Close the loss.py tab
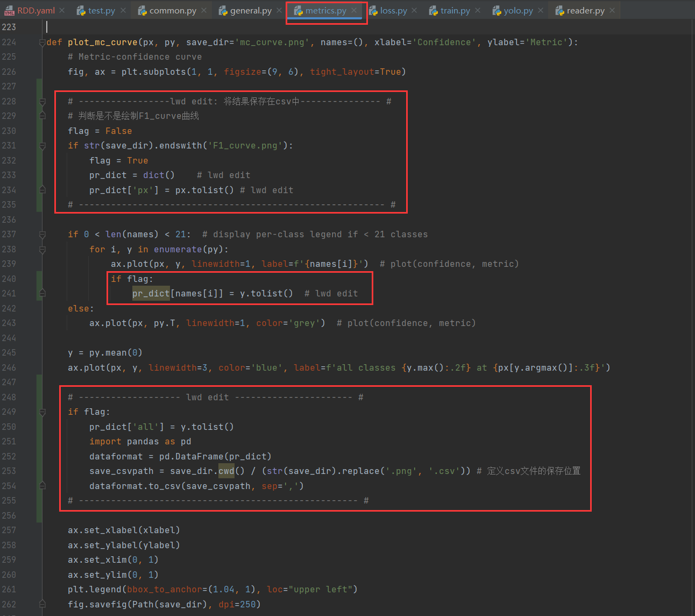 pyautogui.click(x=415, y=11)
